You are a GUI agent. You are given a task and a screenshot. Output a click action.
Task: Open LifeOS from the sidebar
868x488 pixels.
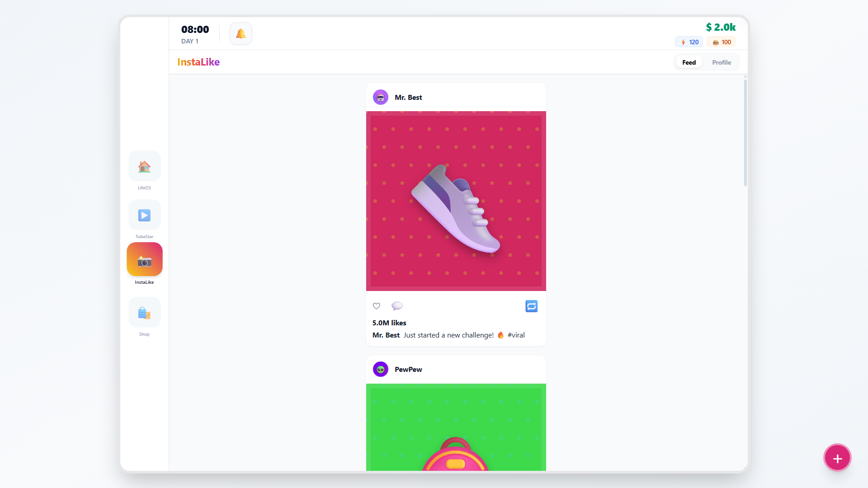[x=144, y=166]
